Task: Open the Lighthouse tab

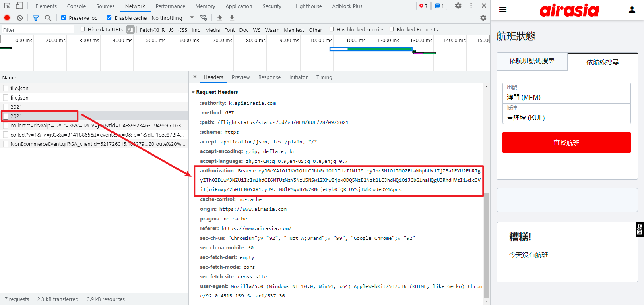Action: point(309,6)
